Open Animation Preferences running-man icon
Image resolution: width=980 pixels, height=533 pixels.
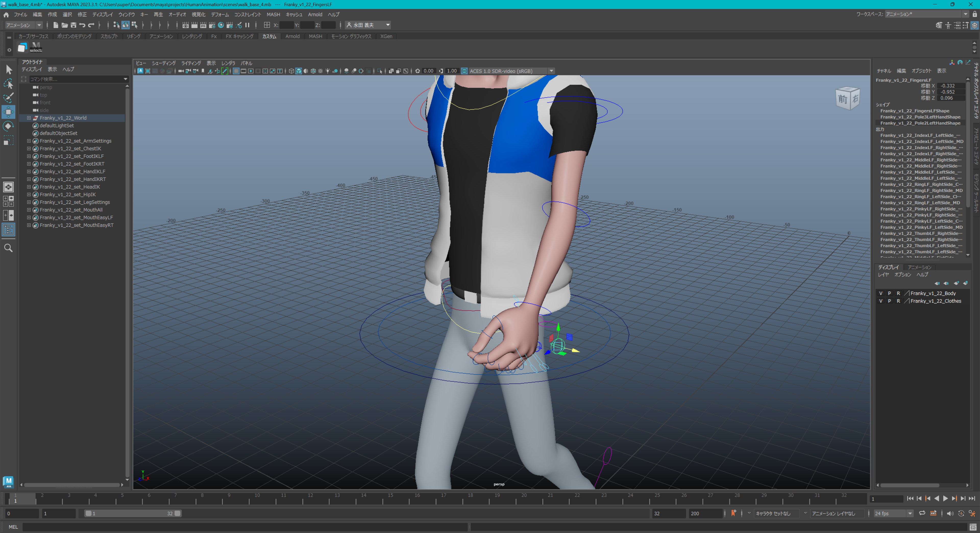[x=972, y=513]
